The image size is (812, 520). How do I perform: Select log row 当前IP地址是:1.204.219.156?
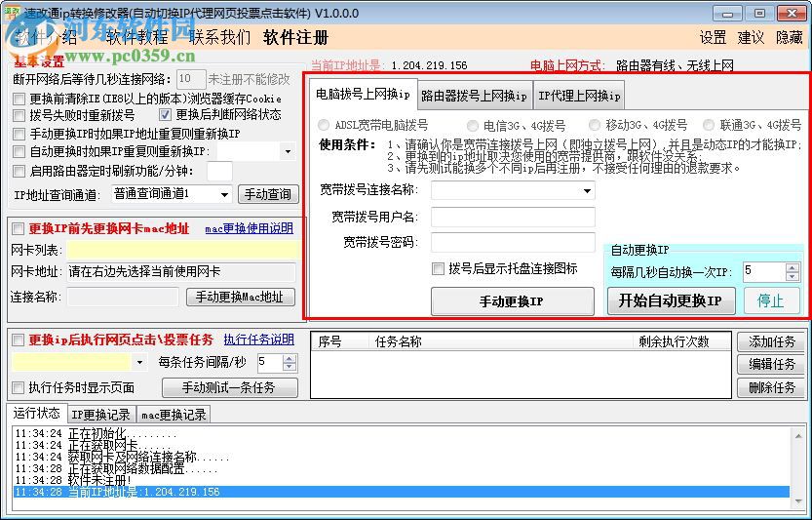[402, 492]
